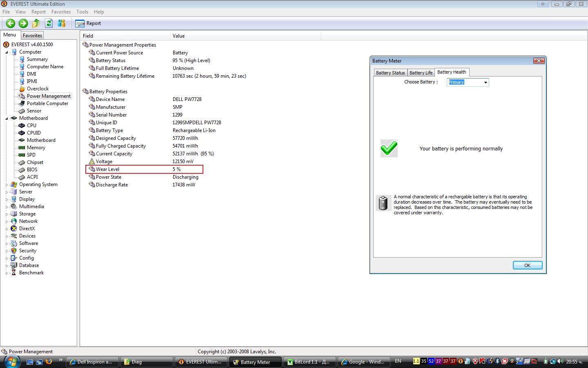The width and height of the screenshot is (588, 368).
Task: Expand the Server tree node
Action: pyautogui.click(x=7, y=192)
